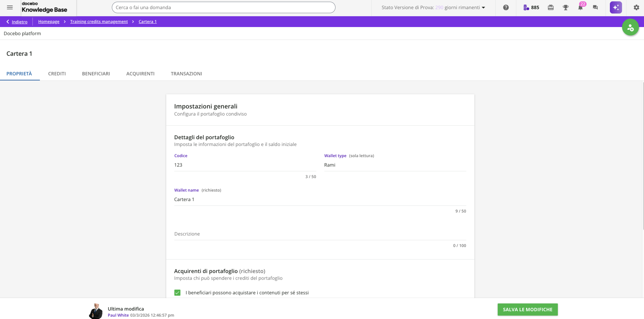Open the hamburger main menu
Image resolution: width=644 pixels, height=319 pixels.
(10, 7)
